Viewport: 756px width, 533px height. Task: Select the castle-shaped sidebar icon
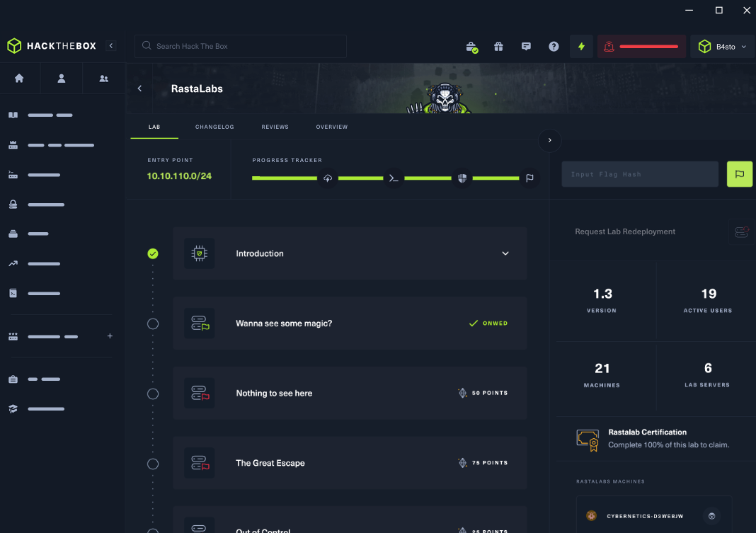coord(13,145)
